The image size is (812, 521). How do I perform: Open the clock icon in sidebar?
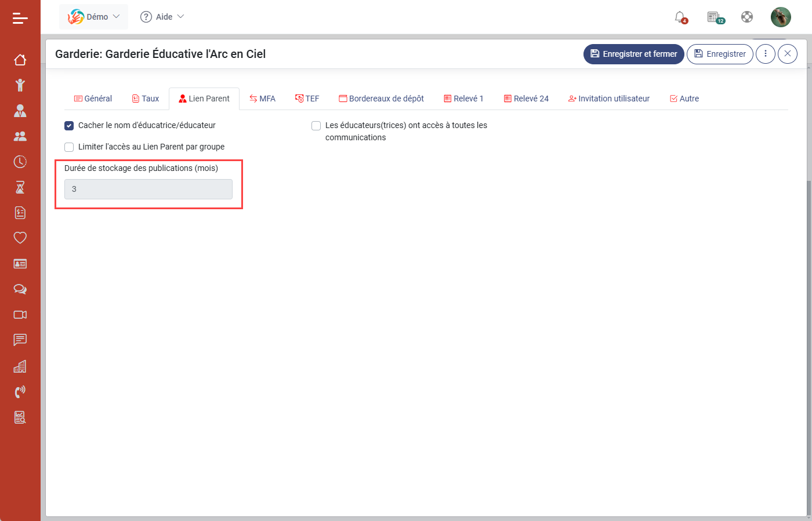[20, 162]
